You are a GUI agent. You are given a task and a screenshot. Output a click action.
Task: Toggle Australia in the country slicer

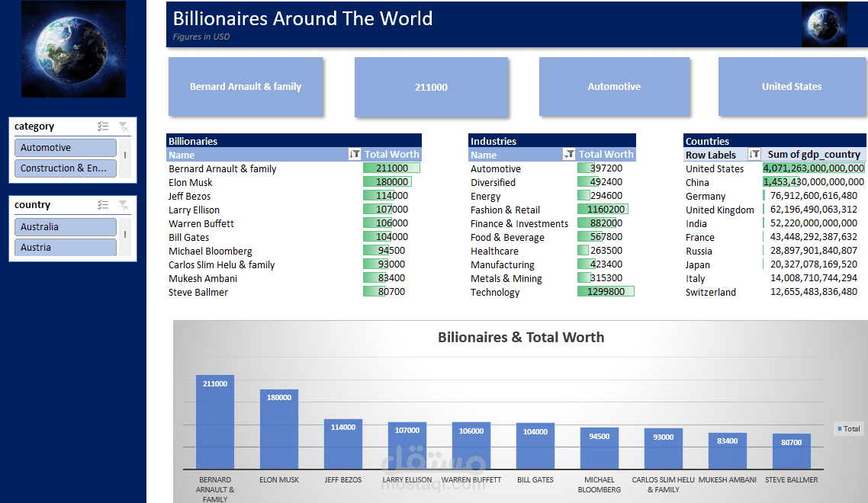(65, 226)
